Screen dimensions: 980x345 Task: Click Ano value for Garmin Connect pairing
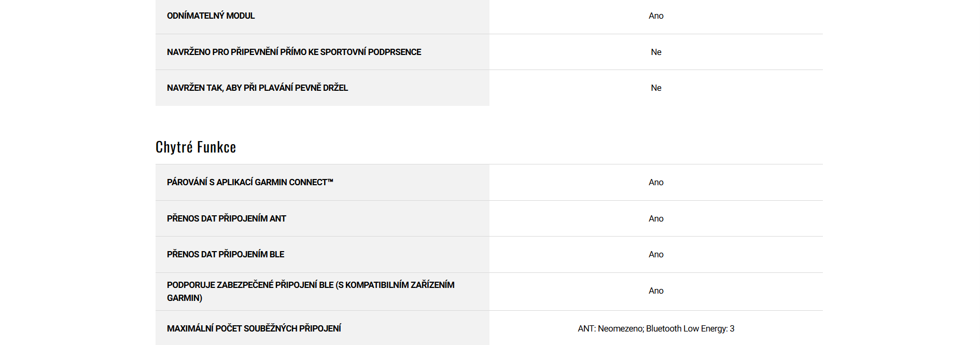click(656, 182)
